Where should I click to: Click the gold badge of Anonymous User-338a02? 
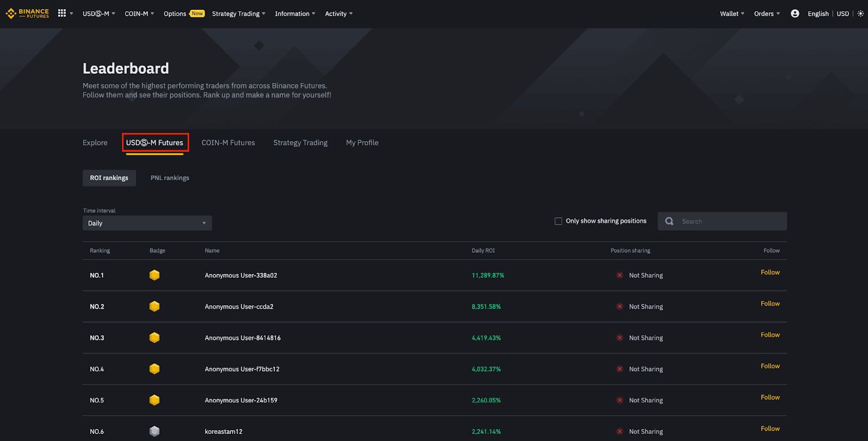pyautogui.click(x=155, y=275)
